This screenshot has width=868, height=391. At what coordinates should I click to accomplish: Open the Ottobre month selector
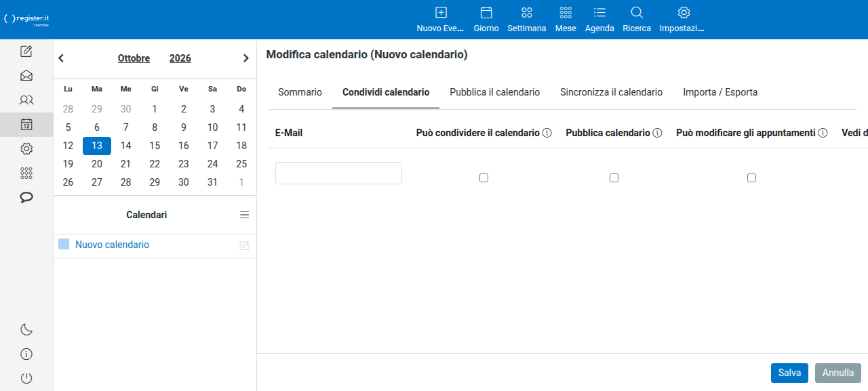pos(134,58)
